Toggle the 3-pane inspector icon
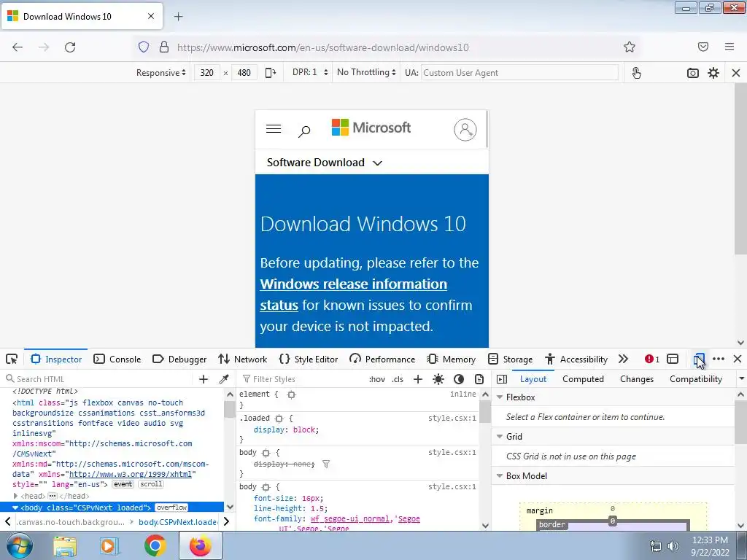747x560 pixels. point(502,379)
